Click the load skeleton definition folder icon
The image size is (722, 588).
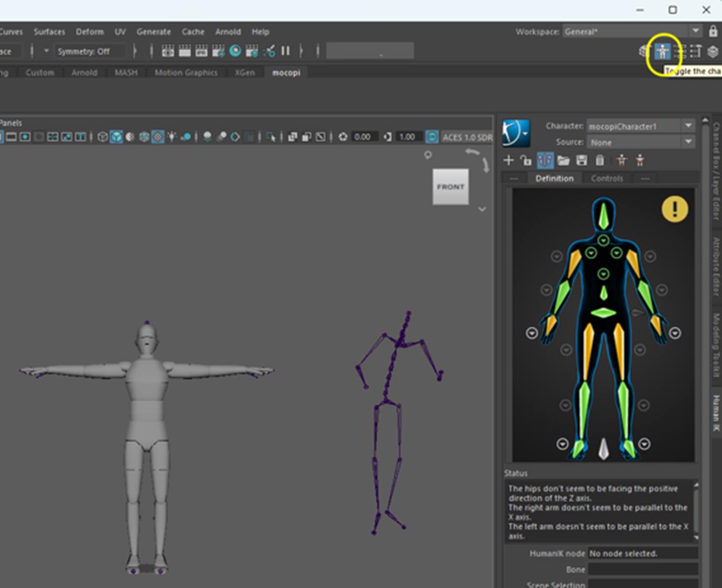click(x=563, y=161)
